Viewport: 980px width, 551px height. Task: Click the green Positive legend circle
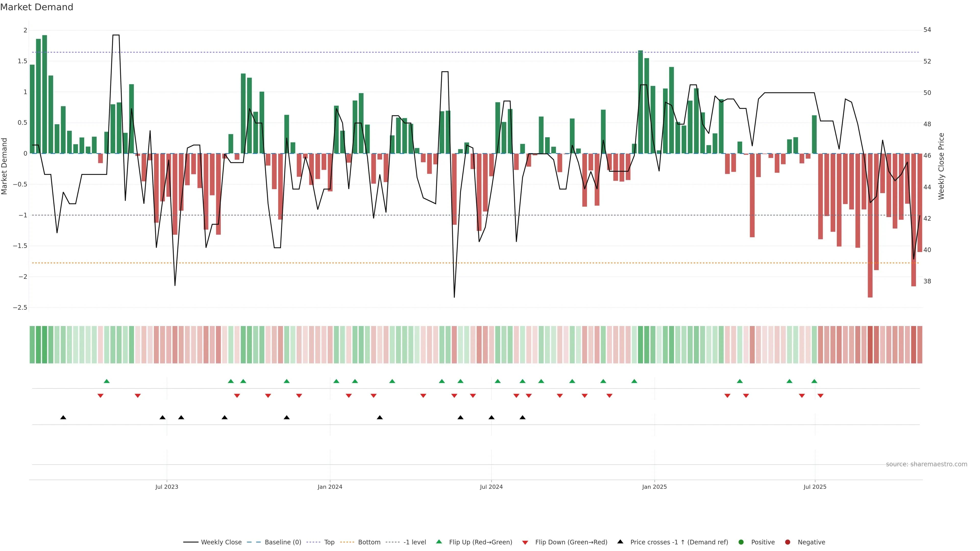(x=741, y=542)
